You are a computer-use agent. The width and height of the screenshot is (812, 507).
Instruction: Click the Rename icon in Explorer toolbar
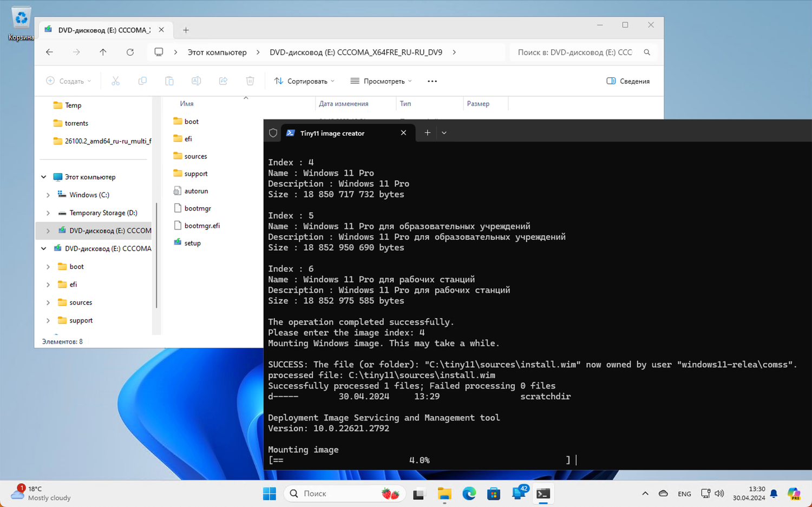click(x=196, y=81)
